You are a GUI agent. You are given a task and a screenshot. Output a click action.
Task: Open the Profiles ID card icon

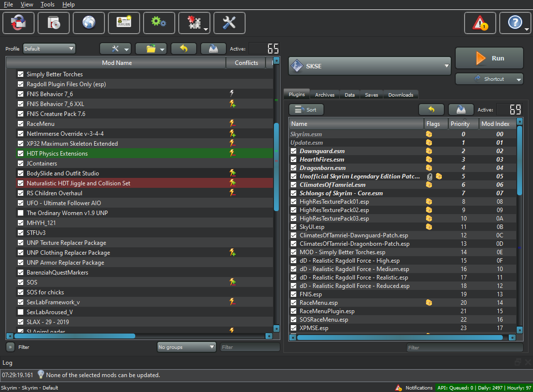click(124, 23)
